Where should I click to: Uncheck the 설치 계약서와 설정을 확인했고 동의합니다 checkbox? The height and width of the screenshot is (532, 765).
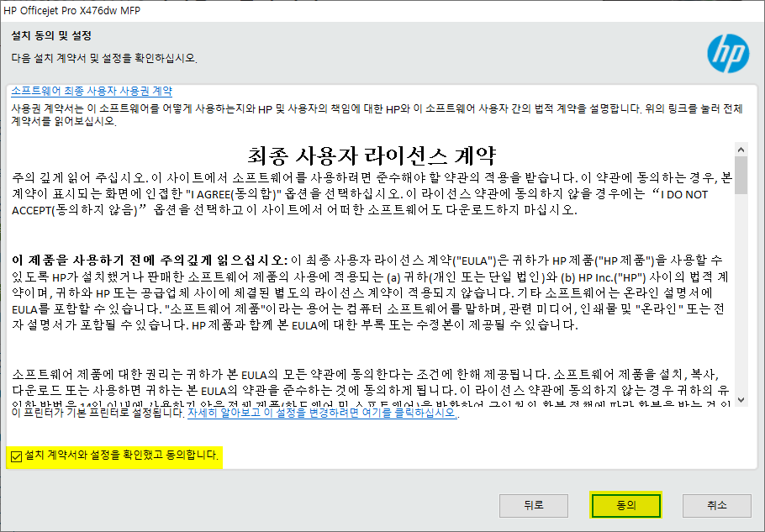tap(16, 456)
